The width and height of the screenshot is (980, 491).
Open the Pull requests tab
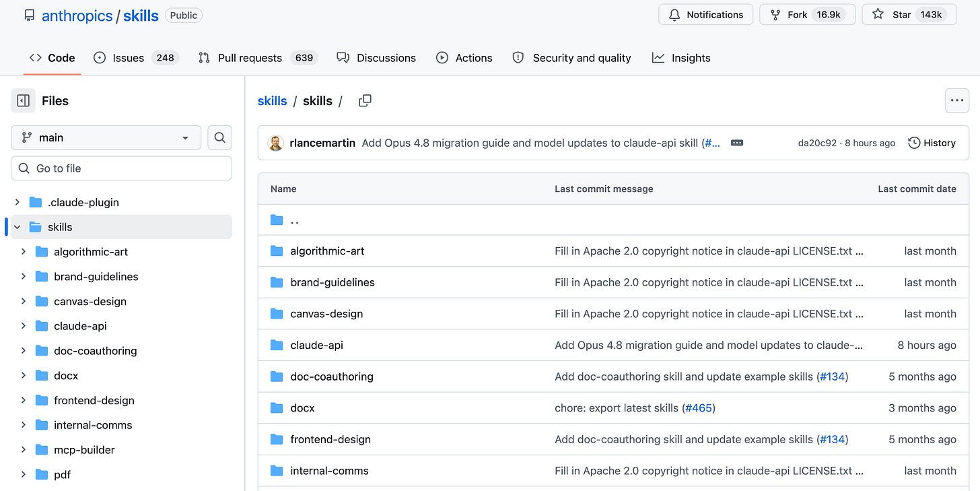coord(258,58)
